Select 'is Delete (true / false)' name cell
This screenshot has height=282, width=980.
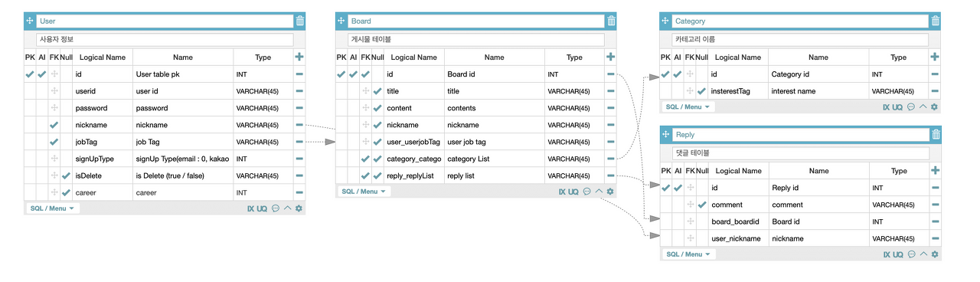coord(183,175)
